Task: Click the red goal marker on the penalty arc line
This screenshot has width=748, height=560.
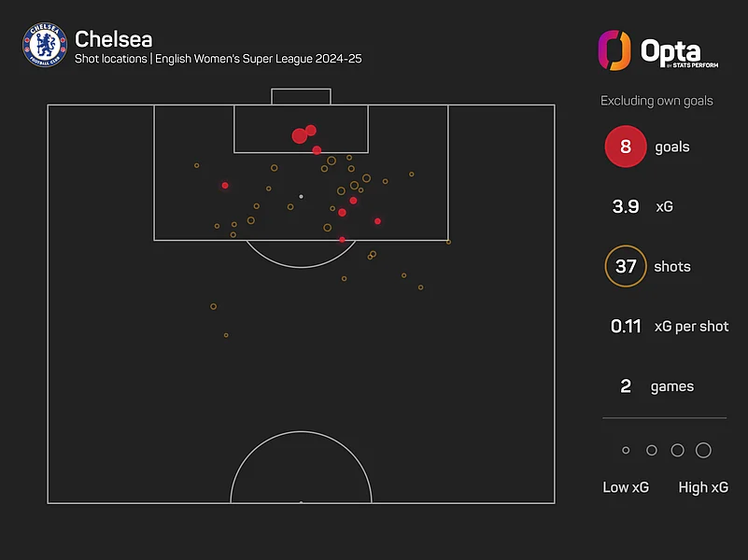Action: (x=342, y=240)
